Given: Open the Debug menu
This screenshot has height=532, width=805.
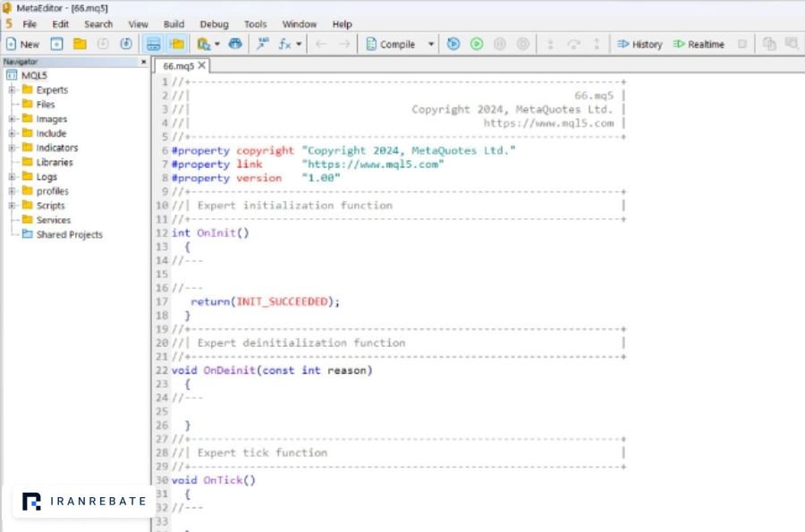Looking at the screenshot, I should 214,24.
